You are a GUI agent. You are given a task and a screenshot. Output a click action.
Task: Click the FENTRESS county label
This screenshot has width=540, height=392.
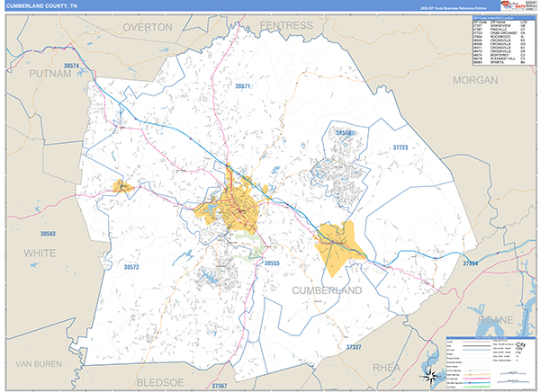coord(292,26)
